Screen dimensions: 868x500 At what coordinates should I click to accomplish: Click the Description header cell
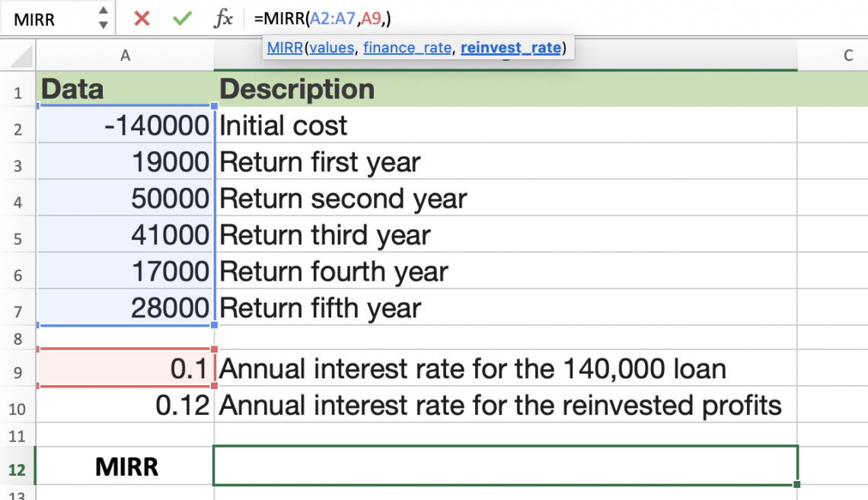click(x=506, y=89)
